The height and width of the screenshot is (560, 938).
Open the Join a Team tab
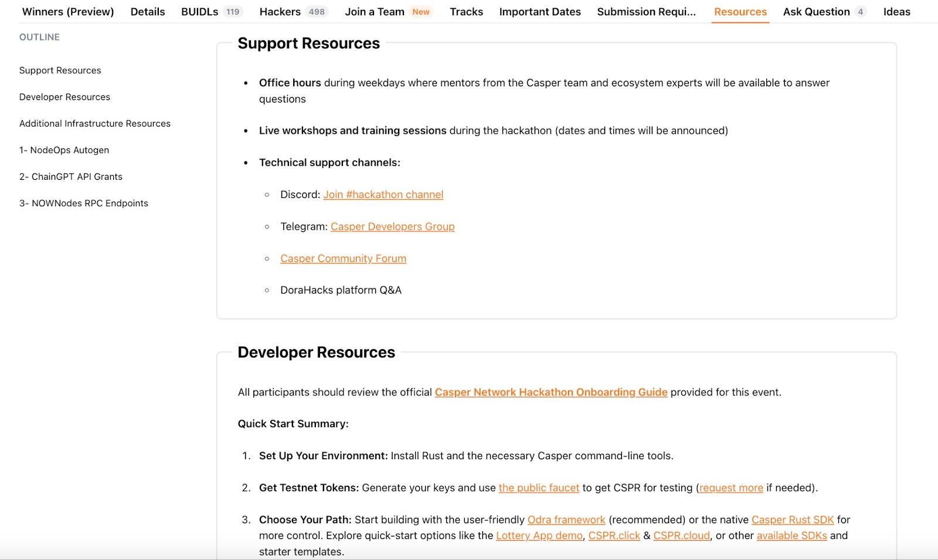[375, 12]
